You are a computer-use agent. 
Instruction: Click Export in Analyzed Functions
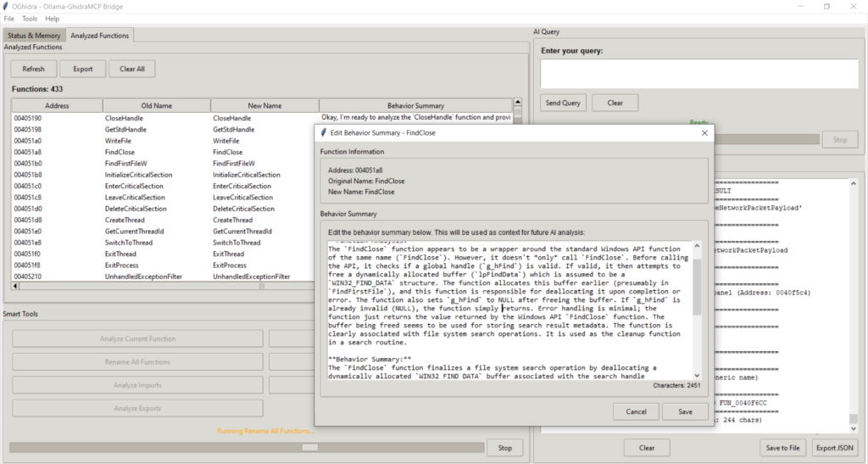[x=83, y=69]
